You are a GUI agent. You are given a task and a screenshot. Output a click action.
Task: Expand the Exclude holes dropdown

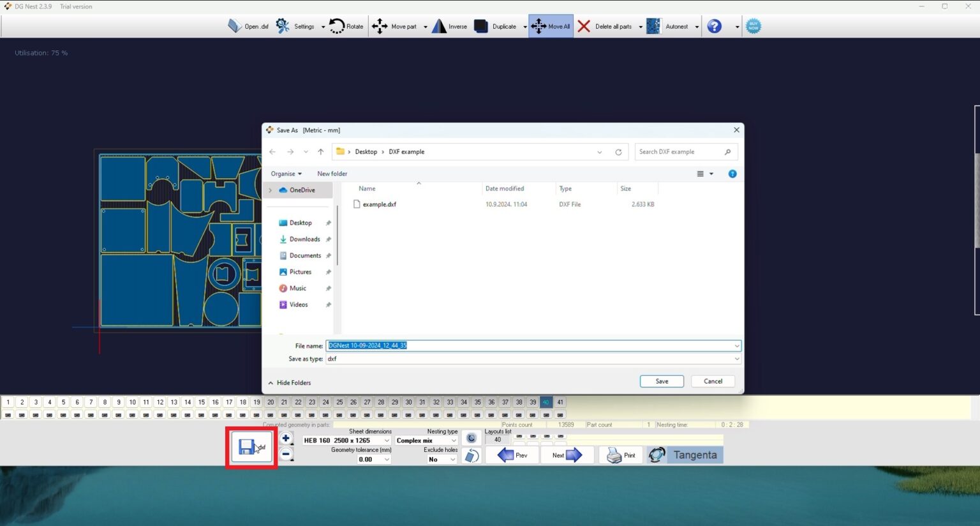click(x=442, y=460)
